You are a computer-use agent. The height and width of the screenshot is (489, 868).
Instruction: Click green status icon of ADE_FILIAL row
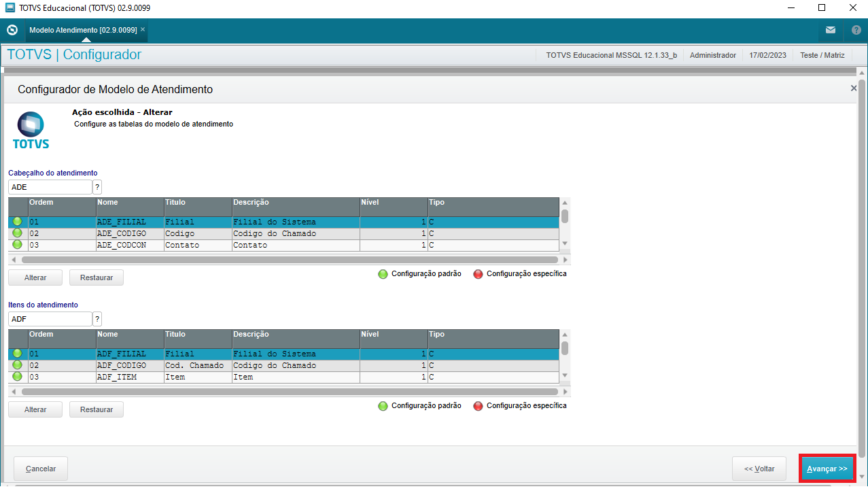(18, 222)
